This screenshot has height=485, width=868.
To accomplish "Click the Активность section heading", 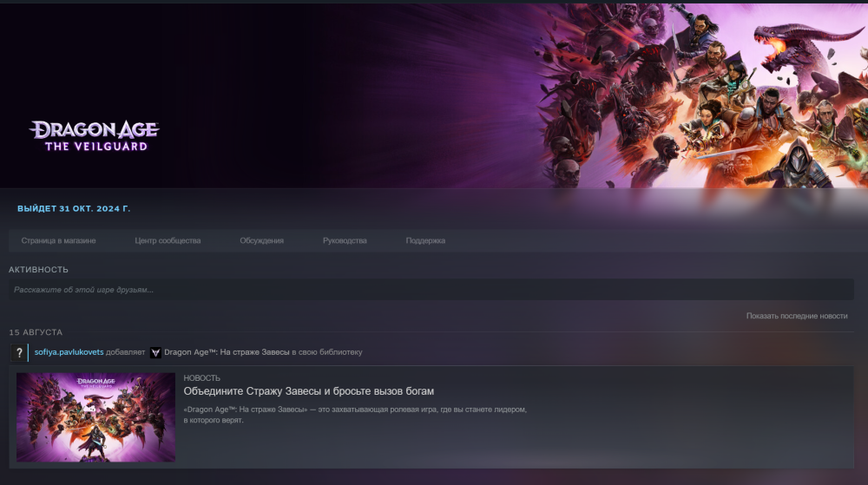I will tap(38, 270).
